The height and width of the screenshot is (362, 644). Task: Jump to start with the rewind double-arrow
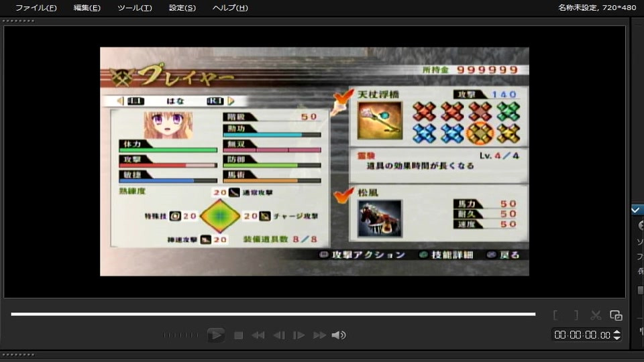pyautogui.click(x=258, y=335)
